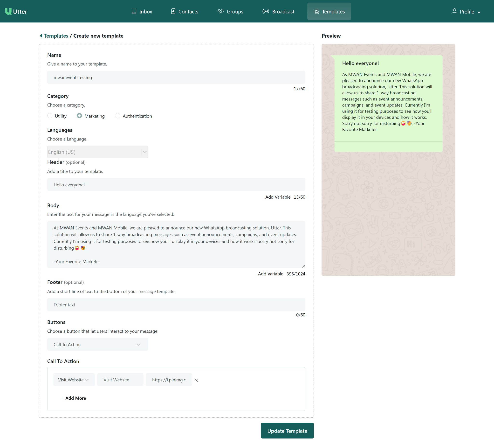Click the https://i.pinimg.c URL field

[169, 380]
